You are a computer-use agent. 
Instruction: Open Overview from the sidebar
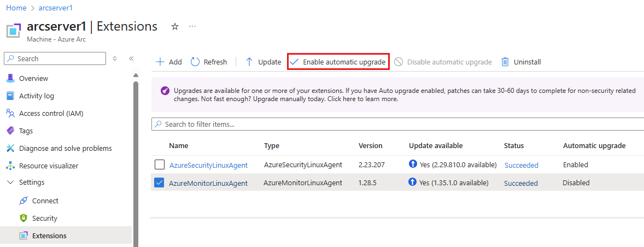tap(33, 78)
